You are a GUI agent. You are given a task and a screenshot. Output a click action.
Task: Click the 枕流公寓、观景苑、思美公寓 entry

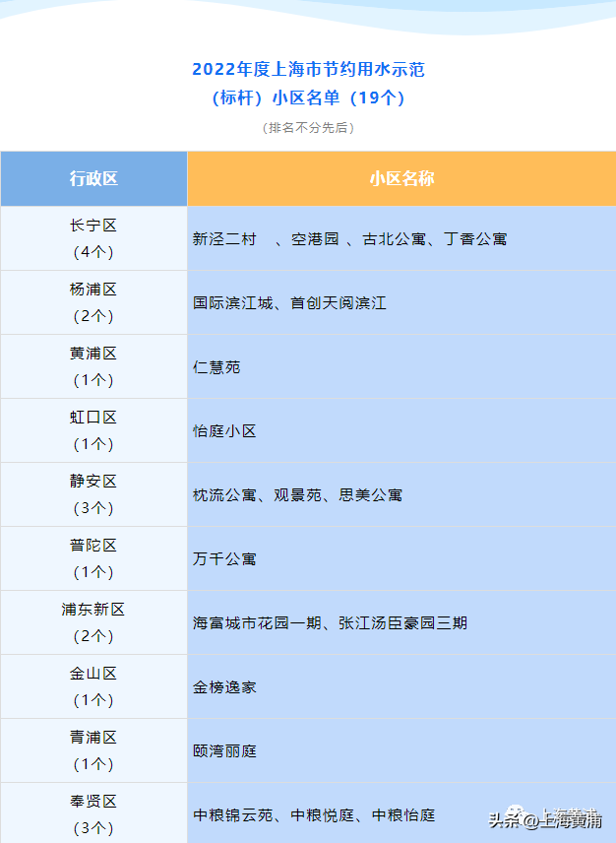297,495
